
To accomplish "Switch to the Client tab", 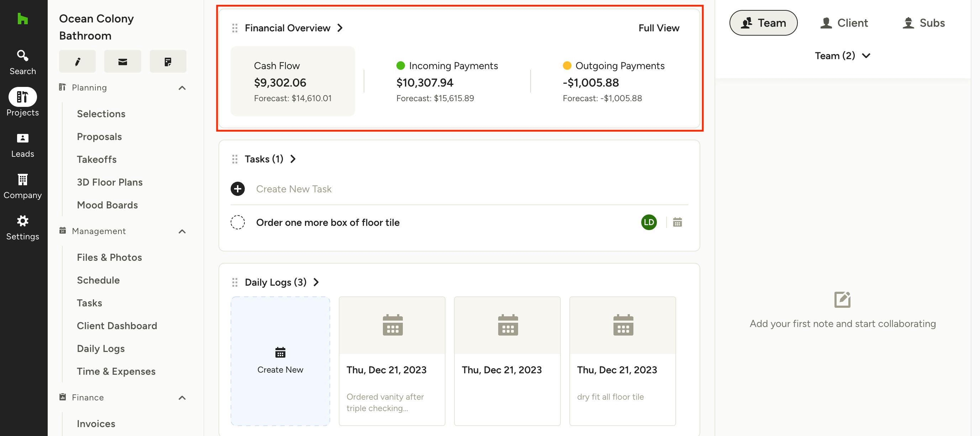I will click(844, 23).
